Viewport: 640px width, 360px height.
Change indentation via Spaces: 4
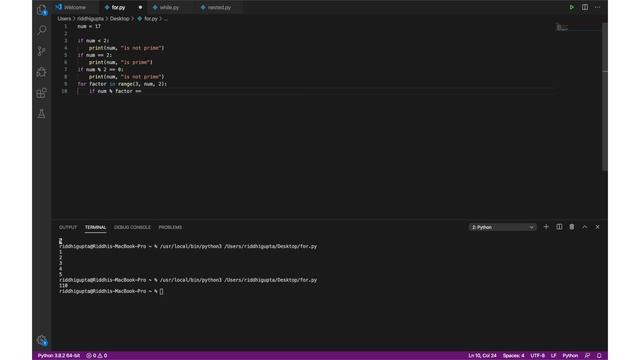tap(513, 356)
